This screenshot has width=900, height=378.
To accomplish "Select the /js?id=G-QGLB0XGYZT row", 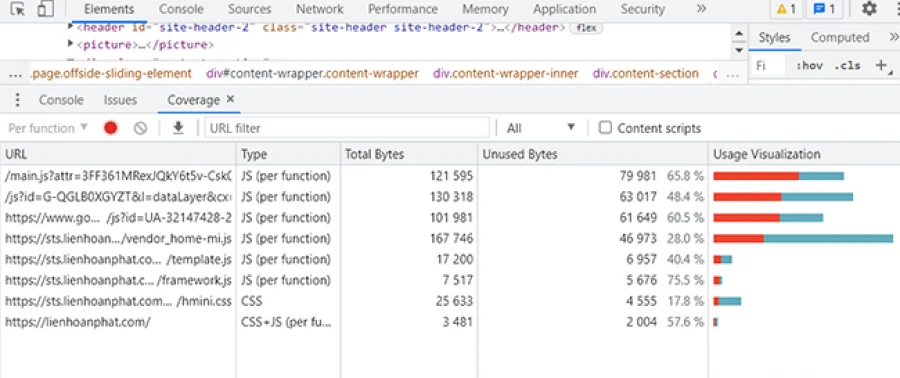I will [450, 197].
